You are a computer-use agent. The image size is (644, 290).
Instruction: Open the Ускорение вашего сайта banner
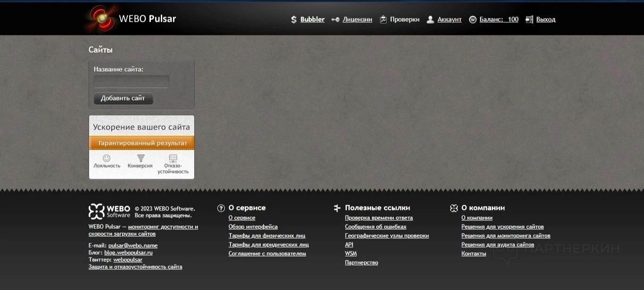(141, 147)
